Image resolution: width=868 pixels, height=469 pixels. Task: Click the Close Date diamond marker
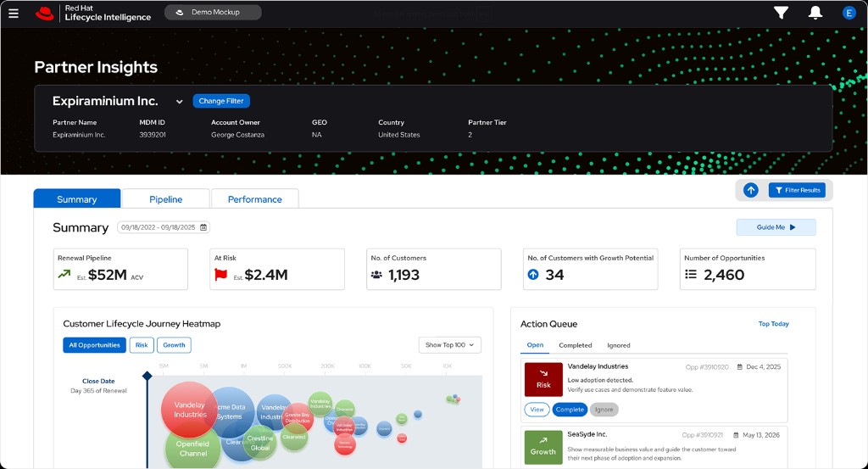(147, 376)
